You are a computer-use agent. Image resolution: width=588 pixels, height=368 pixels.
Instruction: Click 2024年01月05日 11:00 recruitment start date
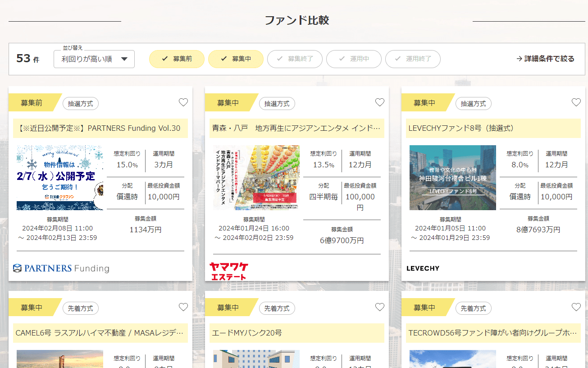coord(451,228)
